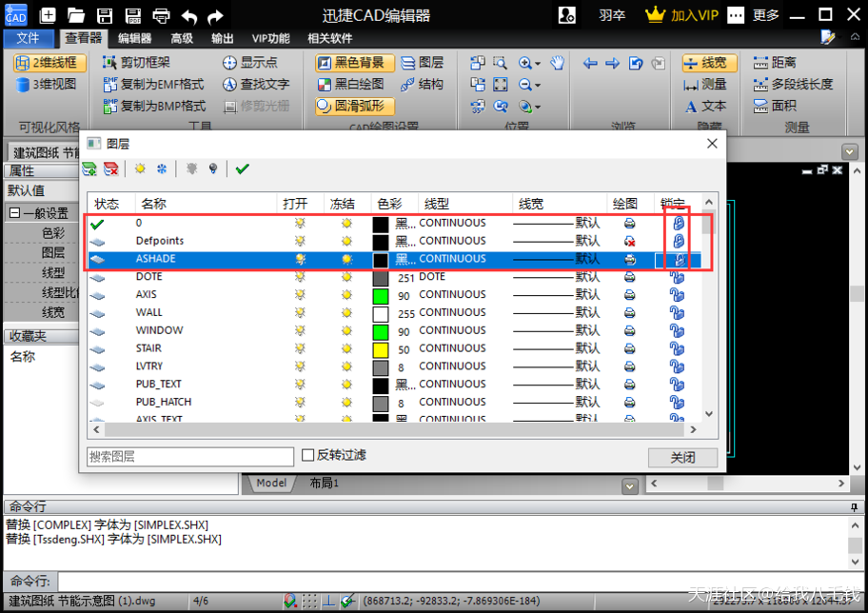Image resolution: width=868 pixels, height=613 pixels.
Task: Save the drawing with the floppy disk icon
Action: coord(105,15)
